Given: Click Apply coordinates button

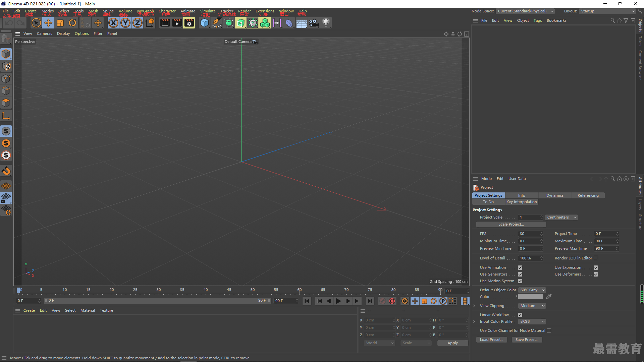Looking at the screenshot, I should [452, 343].
